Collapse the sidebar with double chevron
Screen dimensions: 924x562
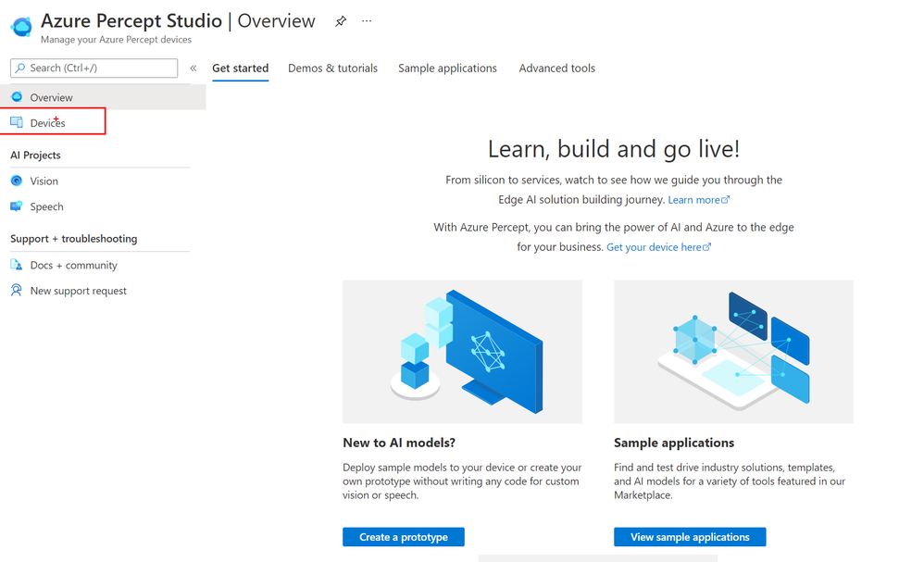(194, 69)
